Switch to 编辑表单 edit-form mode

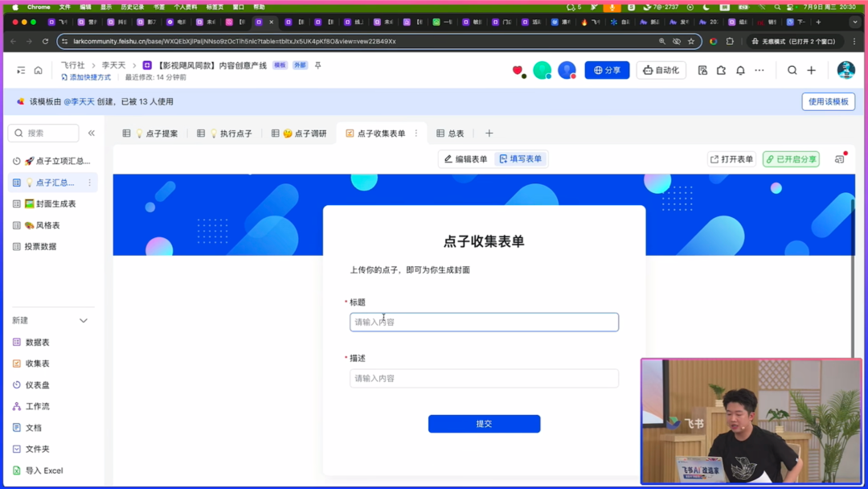pyautogui.click(x=465, y=159)
